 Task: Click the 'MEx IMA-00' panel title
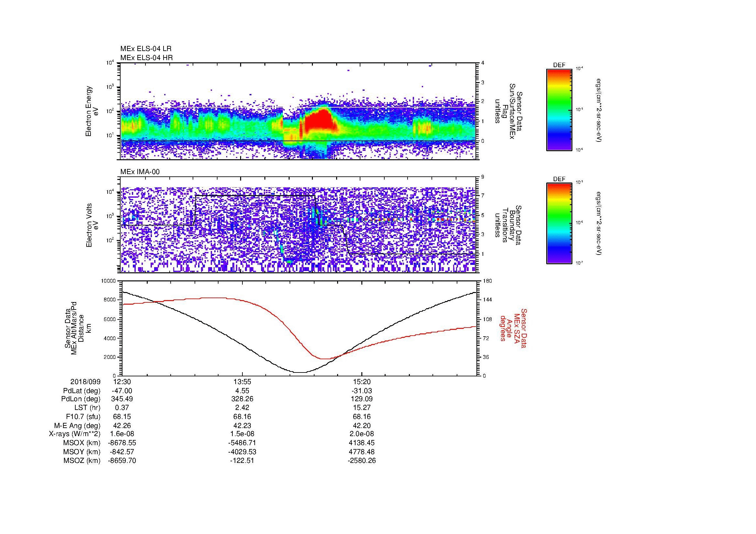point(140,172)
